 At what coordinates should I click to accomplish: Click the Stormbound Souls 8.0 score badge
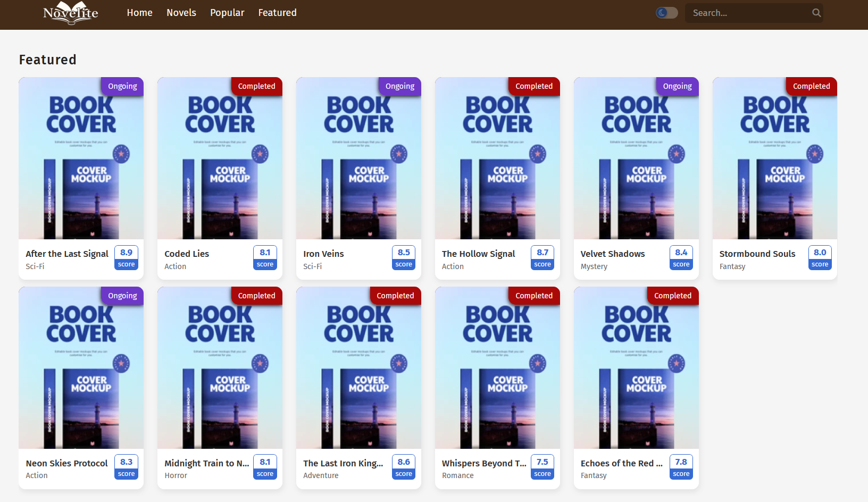coord(820,258)
